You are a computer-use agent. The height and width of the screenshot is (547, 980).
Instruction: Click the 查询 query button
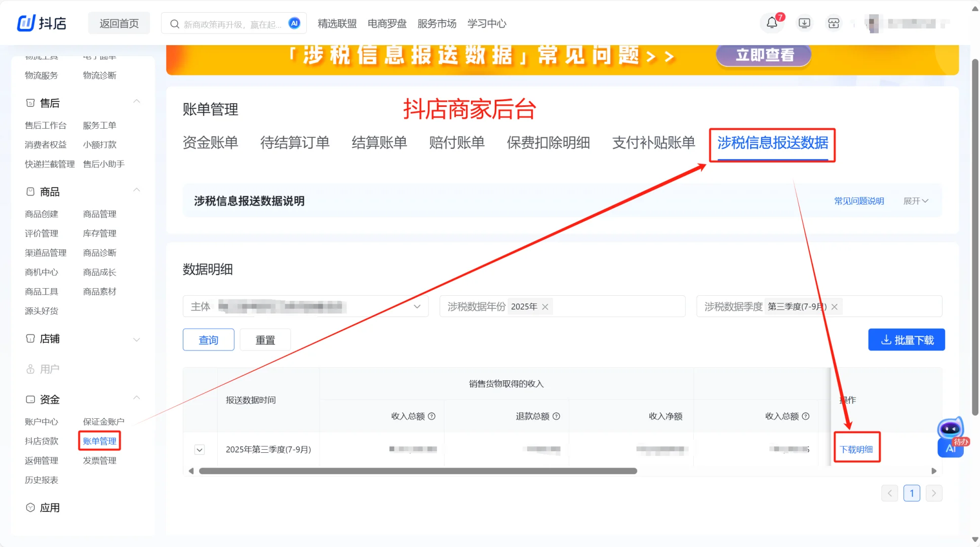click(x=208, y=340)
